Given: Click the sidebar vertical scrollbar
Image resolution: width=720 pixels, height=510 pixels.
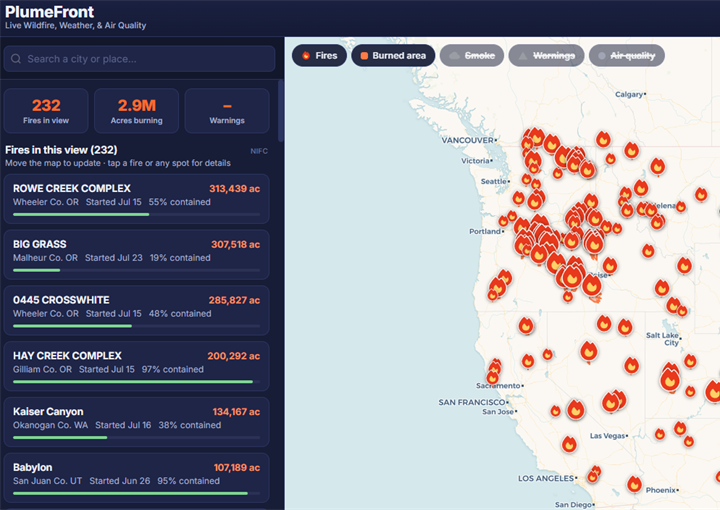Looking at the screenshot, I should click(x=281, y=111).
